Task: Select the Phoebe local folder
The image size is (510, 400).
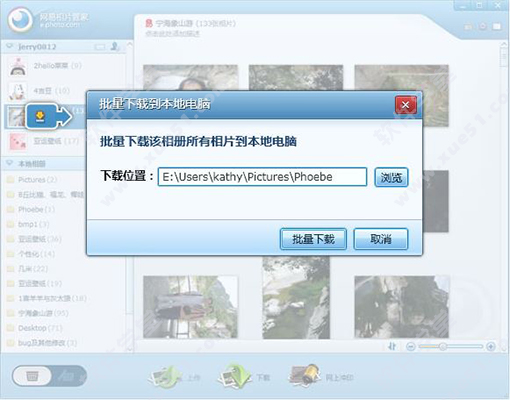Action: [x=31, y=209]
